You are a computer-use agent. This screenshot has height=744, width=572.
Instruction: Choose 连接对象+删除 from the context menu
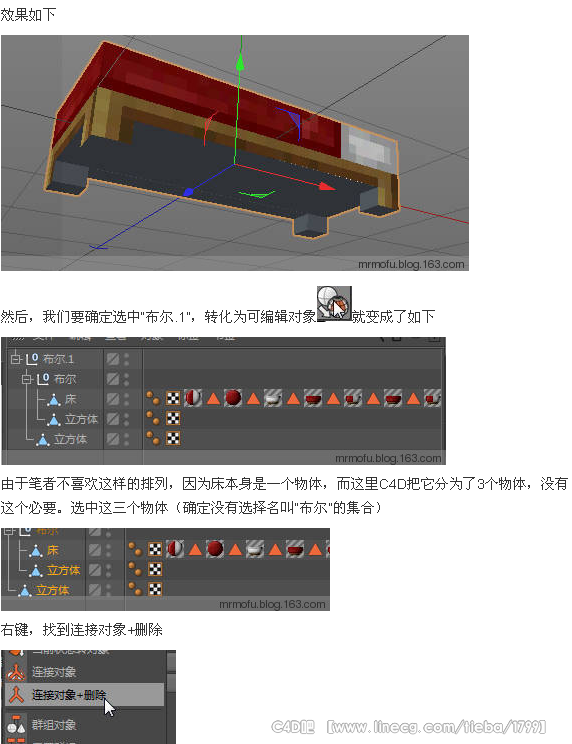(x=84, y=695)
